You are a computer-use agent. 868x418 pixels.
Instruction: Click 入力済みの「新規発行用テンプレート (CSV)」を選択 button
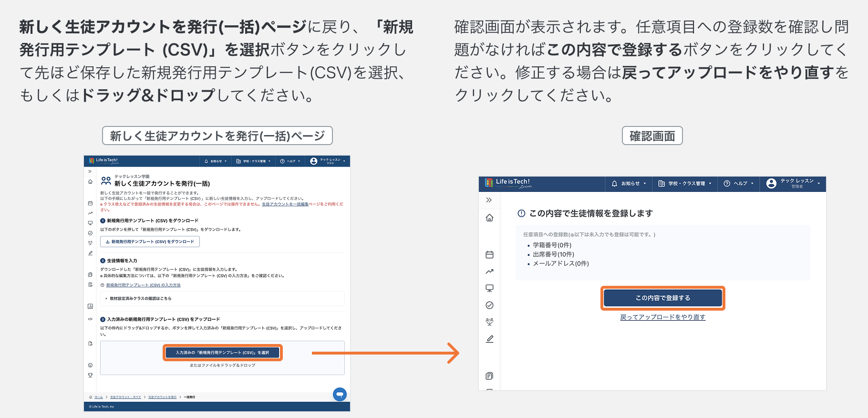(x=222, y=353)
